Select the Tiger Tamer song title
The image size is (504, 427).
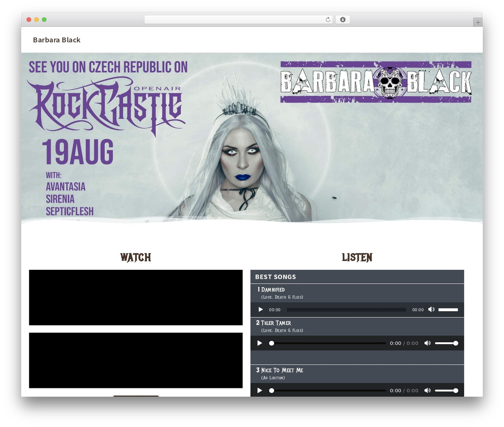(276, 323)
